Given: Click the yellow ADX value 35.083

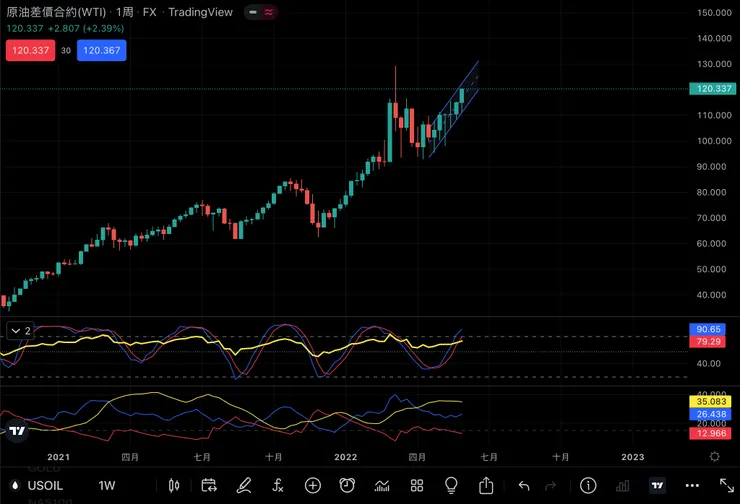Looking at the screenshot, I should tap(710, 402).
